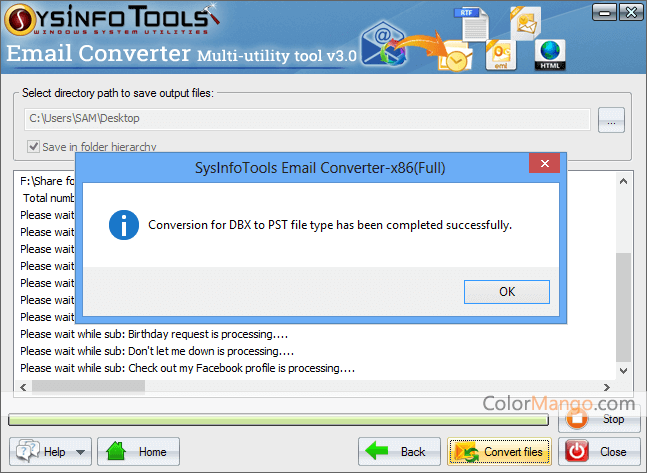Select the 'Total numb' log line
The width and height of the screenshot is (647, 473).
[49, 198]
